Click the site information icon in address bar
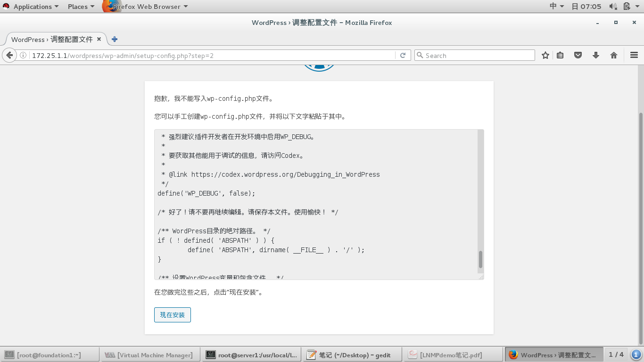The image size is (644, 362). pyautogui.click(x=23, y=55)
